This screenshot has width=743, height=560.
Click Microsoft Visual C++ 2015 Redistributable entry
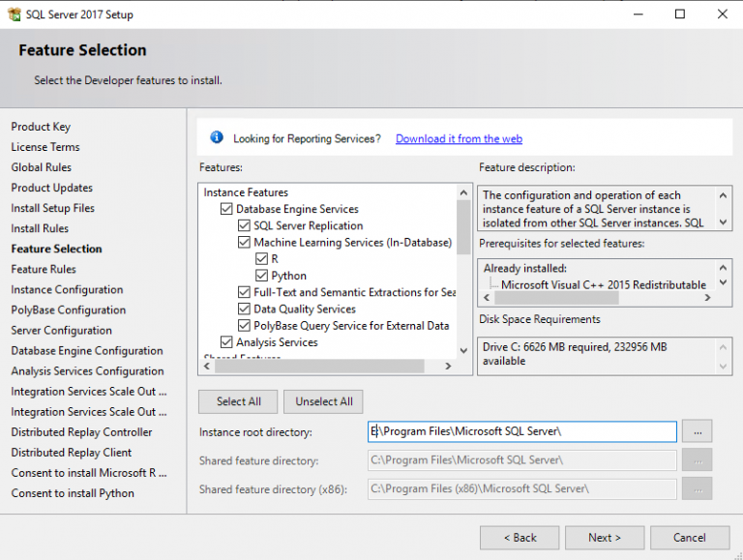pos(604,284)
